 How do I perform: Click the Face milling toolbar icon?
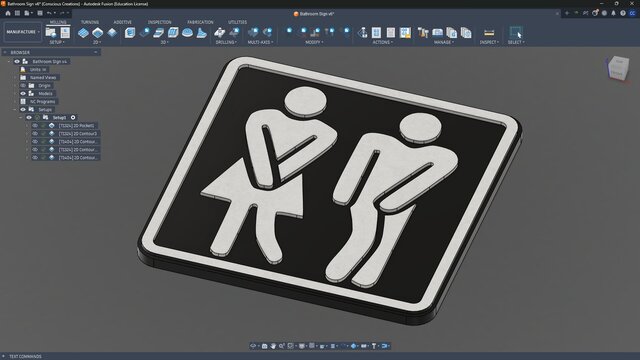pos(112,33)
